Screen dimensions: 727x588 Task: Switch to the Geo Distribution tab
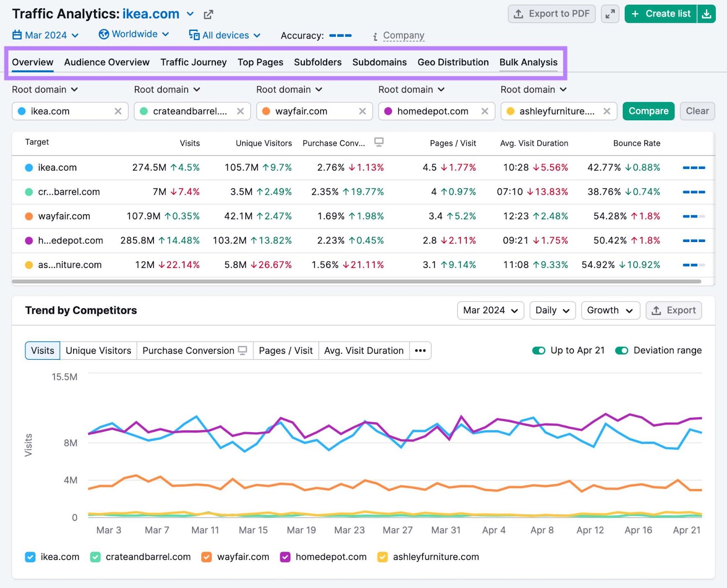(453, 62)
